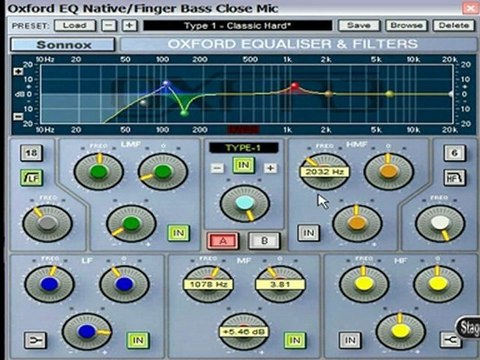
Task: Adjust the cyan master gain knob
Action: click(x=245, y=203)
